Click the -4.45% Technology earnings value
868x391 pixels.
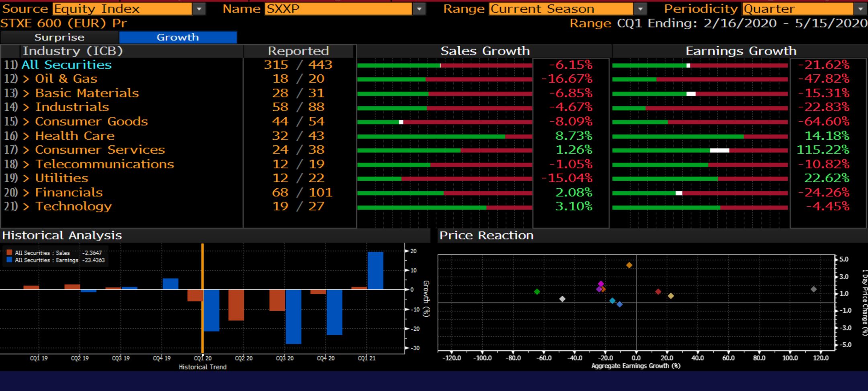pyautogui.click(x=828, y=206)
